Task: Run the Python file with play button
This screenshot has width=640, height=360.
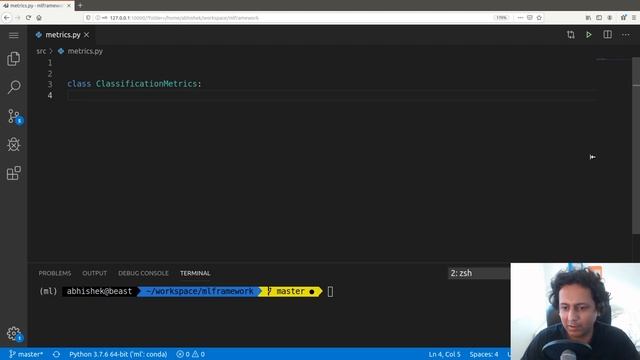Action: tap(589, 35)
